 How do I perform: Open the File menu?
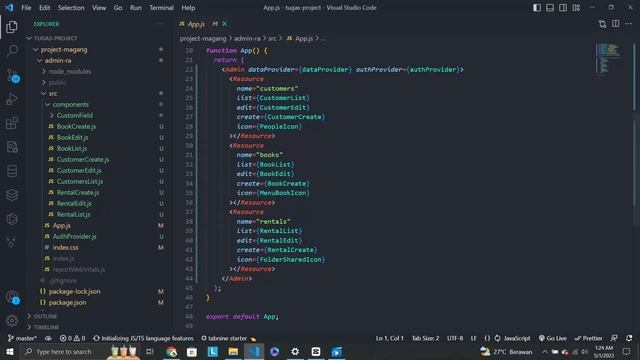(x=26, y=8)
